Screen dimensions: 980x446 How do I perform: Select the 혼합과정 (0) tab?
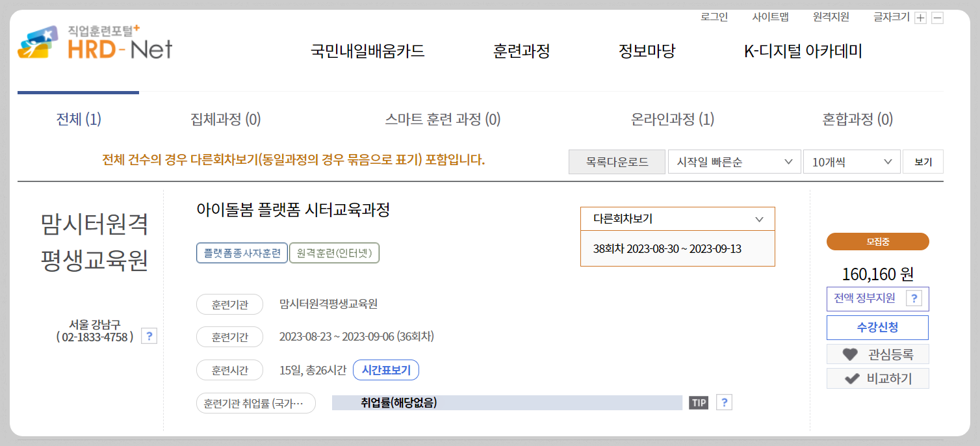coord(858,120)
